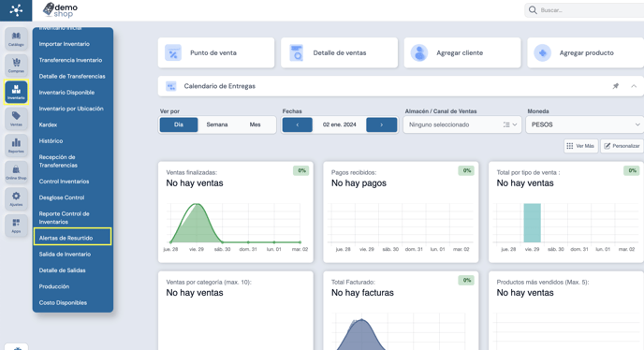
Task: Open the Moneda PESOS dropdown
Action: click(x=585, y=124)
